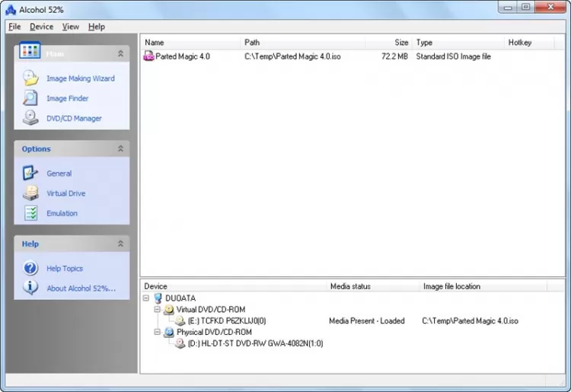571x392 pixels.
Task: Open the View menu
Action: click(71, 27)
